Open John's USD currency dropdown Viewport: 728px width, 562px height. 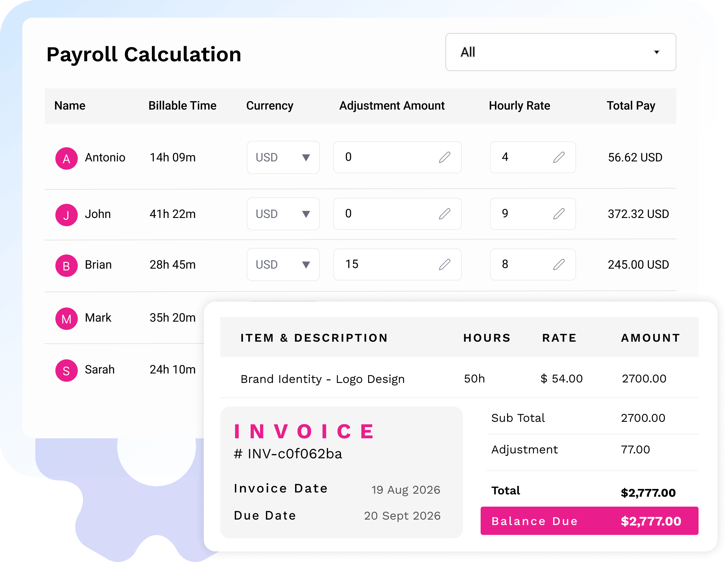pyautogui.click(x=283, y=214)
